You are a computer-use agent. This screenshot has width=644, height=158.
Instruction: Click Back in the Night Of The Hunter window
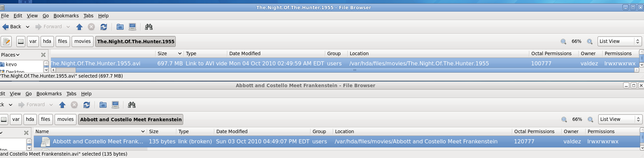[12, 27]
